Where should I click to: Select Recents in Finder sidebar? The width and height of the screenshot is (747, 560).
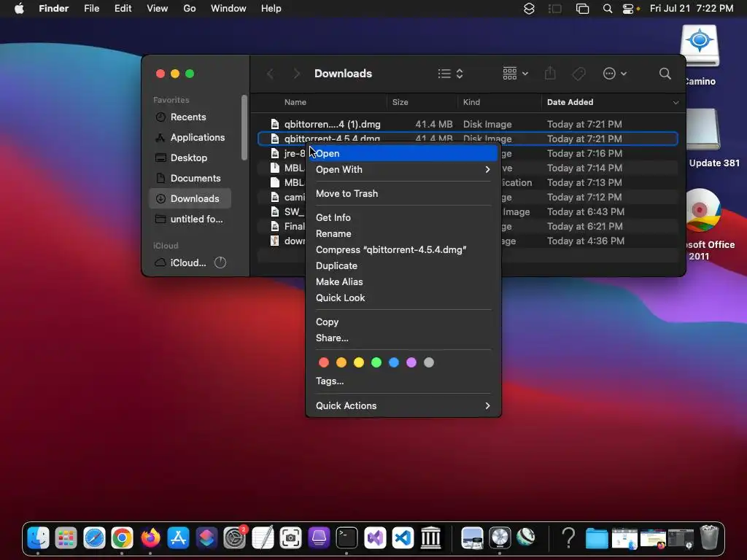[190, 117]
